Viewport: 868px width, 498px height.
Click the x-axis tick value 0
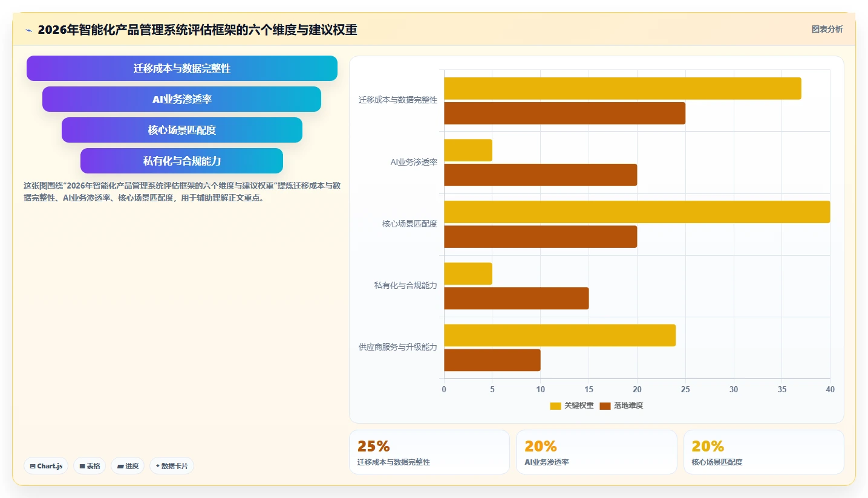pos(444,390)
